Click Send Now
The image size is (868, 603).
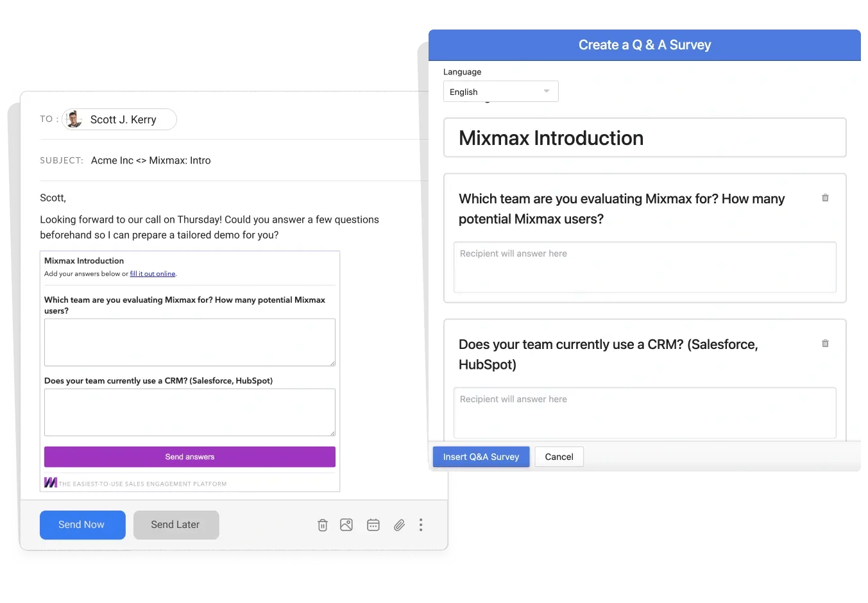[82, 525]
